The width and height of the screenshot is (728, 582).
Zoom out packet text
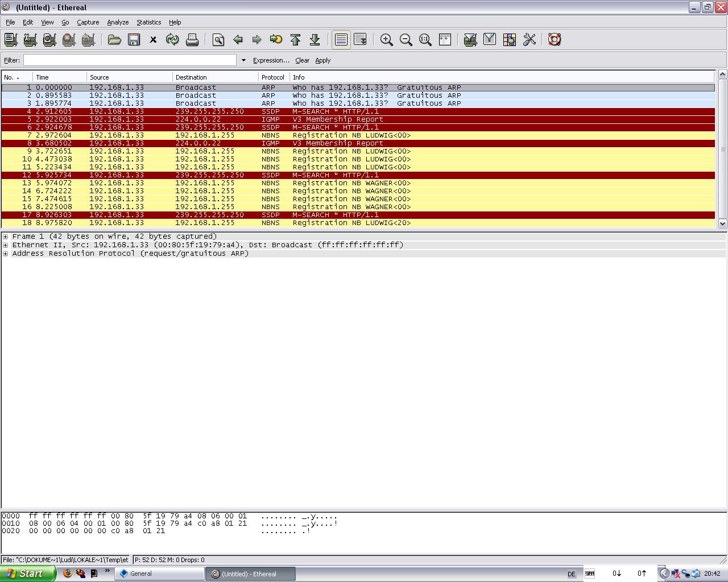click(x=406, y=39)
